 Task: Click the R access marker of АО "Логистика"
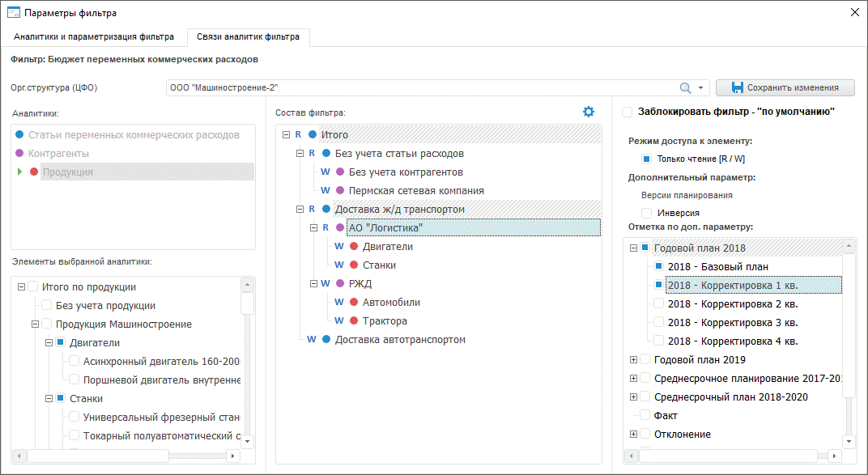pyautogui.click(x=326, y=228)
